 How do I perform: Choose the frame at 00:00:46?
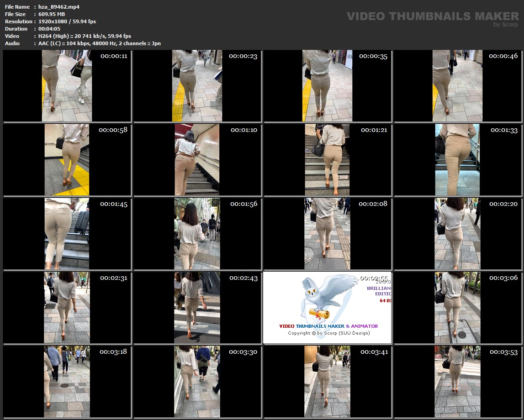coord(457,86)
